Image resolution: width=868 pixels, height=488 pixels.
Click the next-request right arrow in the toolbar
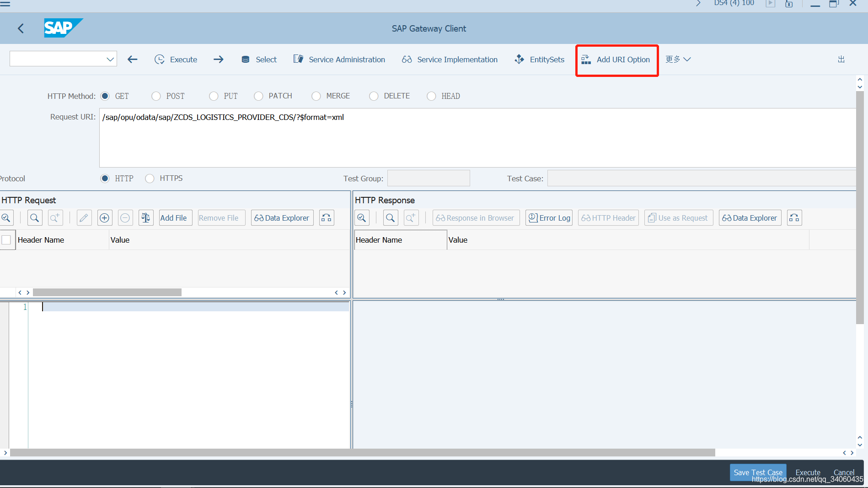click(219, 60)
